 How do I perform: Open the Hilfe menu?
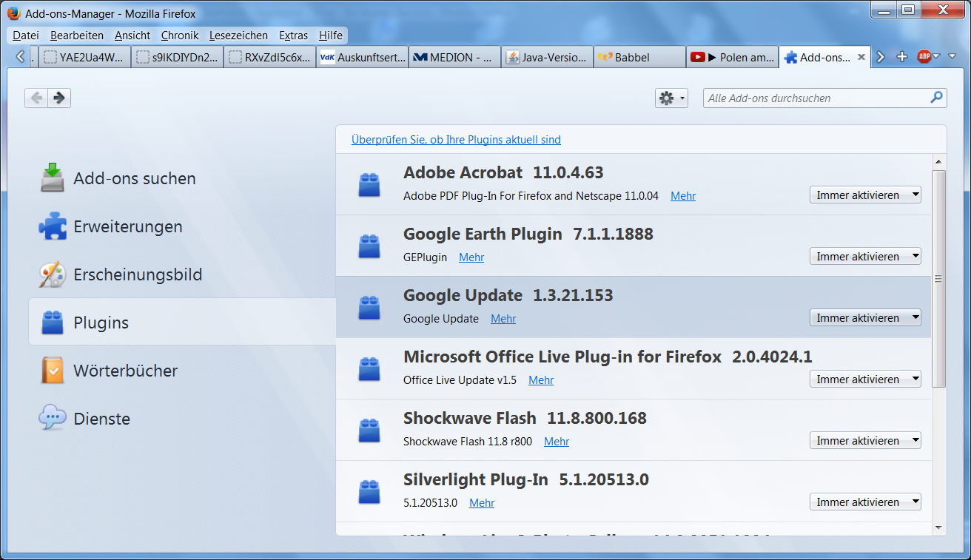click(331, 35)
